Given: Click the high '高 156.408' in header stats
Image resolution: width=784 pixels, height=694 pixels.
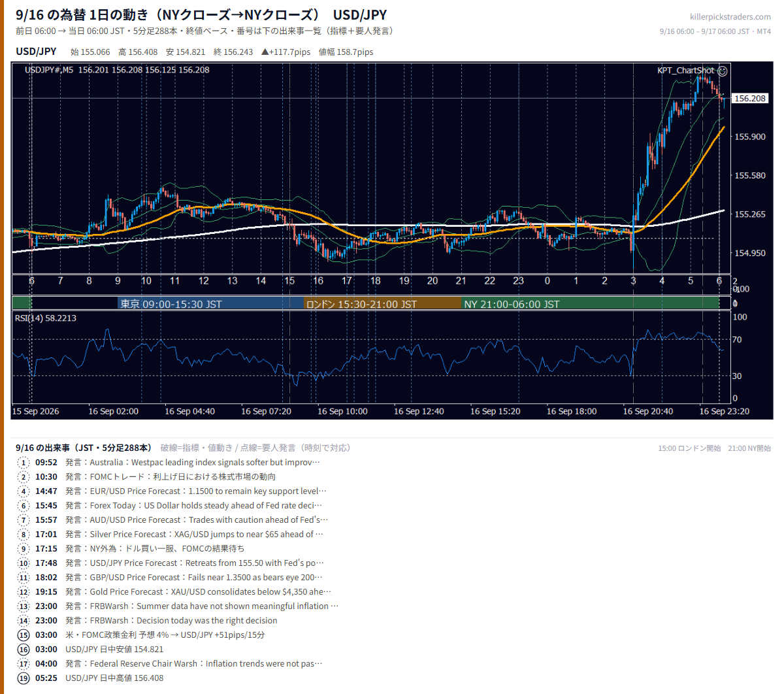Looking at the screenshot, I should tap(138, 52).
